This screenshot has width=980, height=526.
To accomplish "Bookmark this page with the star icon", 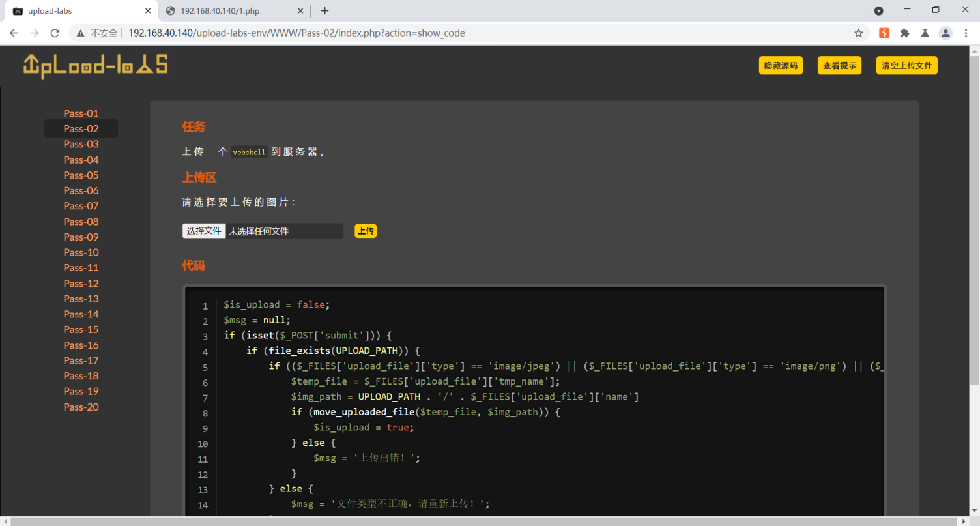I will (x=859, y=33).
